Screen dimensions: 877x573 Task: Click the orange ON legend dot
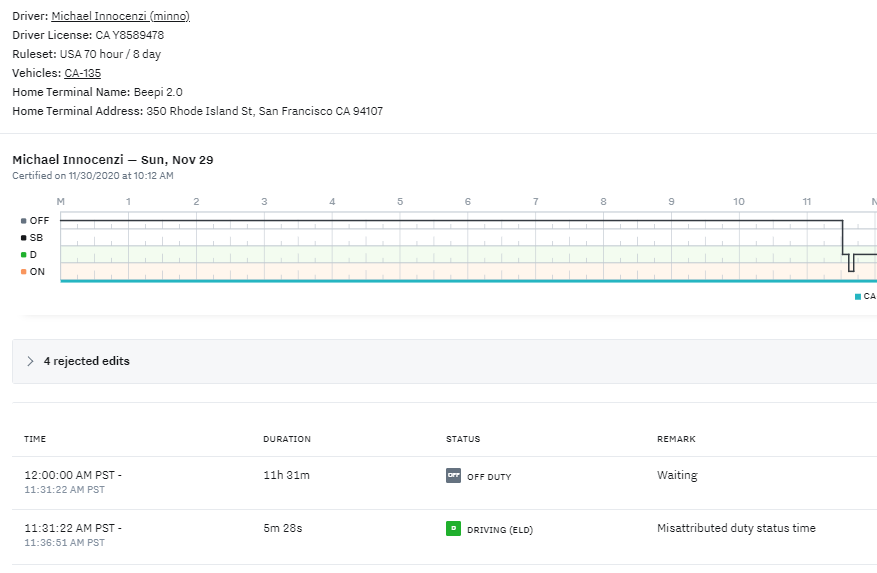(23, 271)
